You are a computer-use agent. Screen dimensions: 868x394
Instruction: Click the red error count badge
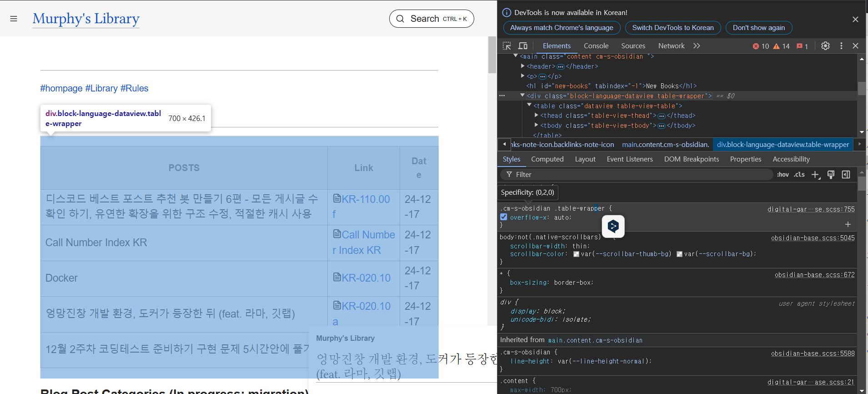pos(761,46)
